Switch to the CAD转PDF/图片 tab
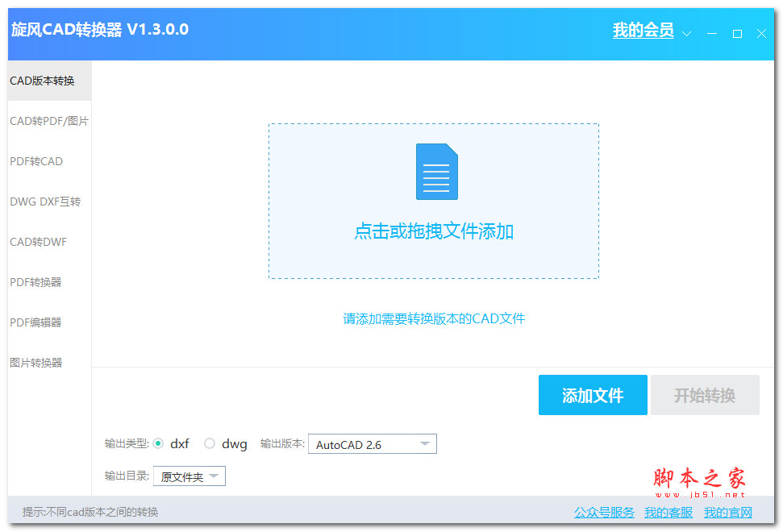Image resolution: width=783 pixels, height=532 pixels. pos(47,121)
